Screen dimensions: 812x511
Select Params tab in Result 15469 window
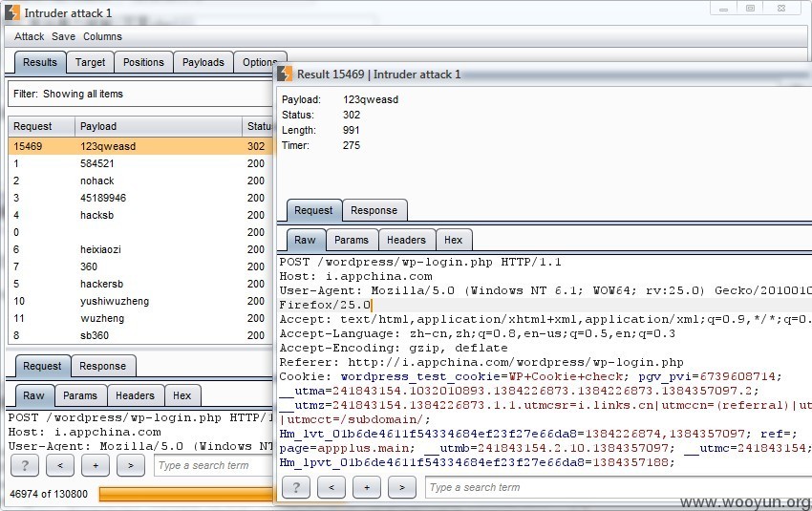(x=352, y=240)
